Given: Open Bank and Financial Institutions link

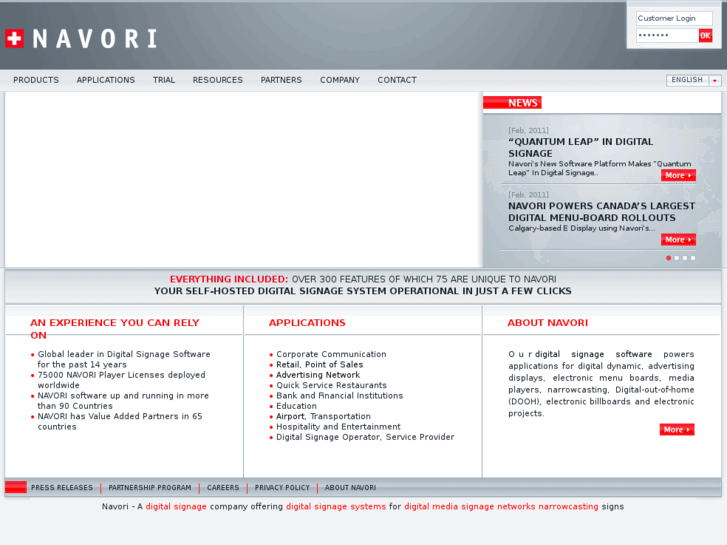Looking at the screenshot, I should [339, 396].
